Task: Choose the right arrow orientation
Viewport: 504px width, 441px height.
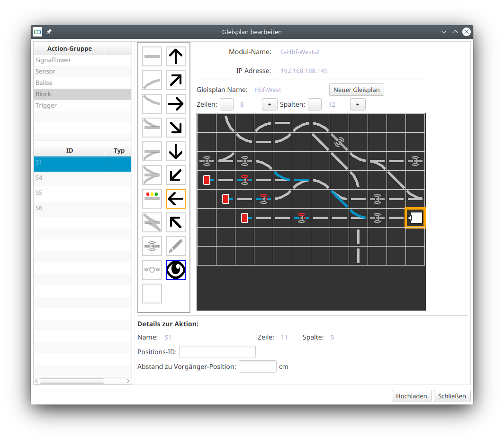Action: (x=175, y=104)
